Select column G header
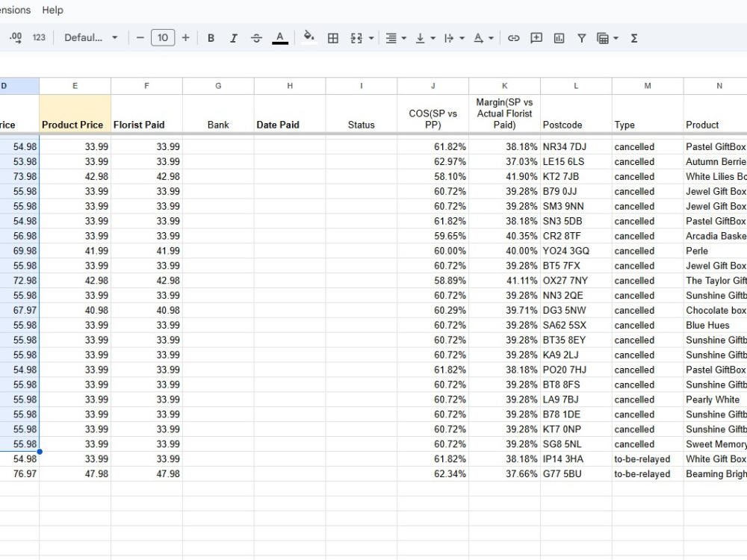Screen dimensions: 747x560 point(218,86)
